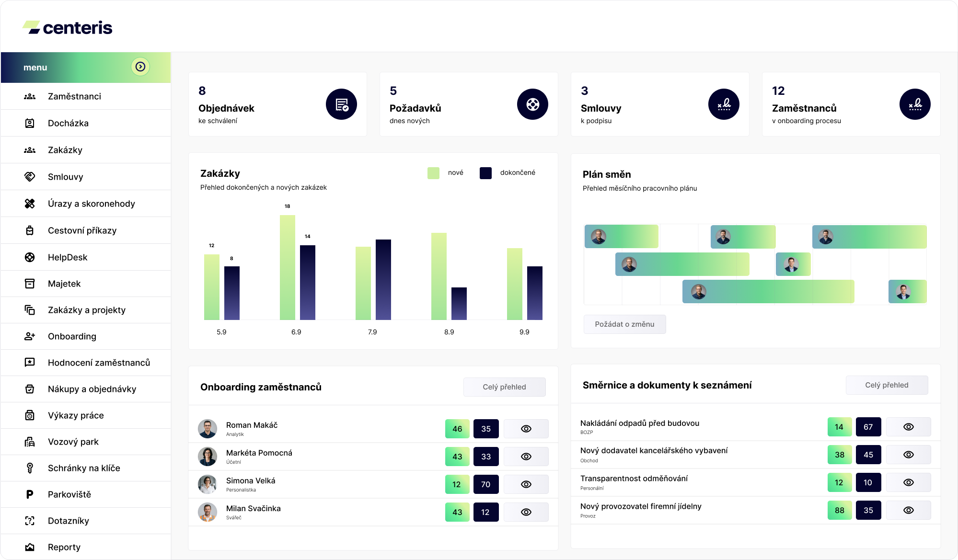View Roman Makáč onboarding details eye icon
The height and width of the screenshot is (560, 958).
click(526, 429)
